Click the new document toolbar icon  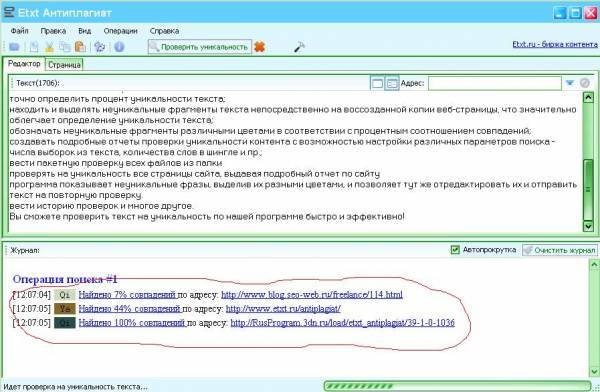(x=34, y=47)
